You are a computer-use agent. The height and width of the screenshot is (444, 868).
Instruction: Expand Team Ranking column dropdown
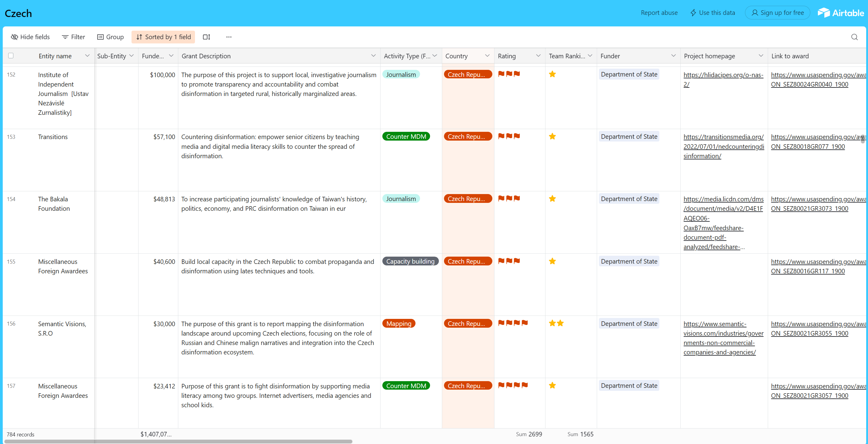click(590, 56)
